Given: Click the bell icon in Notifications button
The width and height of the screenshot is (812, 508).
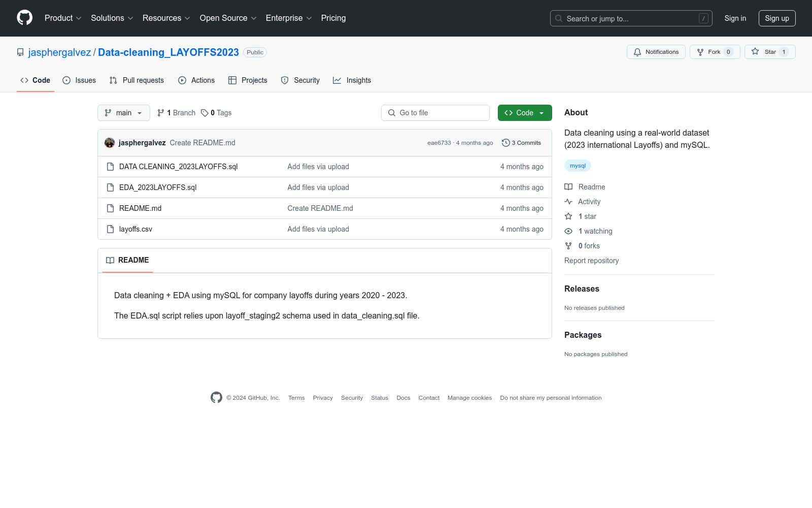Looking at the screenshot, I should 637,52.
